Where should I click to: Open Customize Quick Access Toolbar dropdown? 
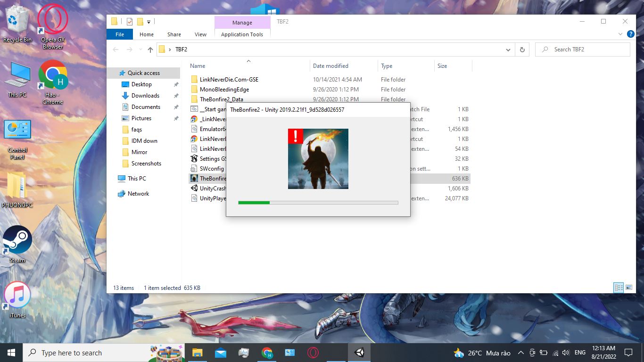coord(149,22)
